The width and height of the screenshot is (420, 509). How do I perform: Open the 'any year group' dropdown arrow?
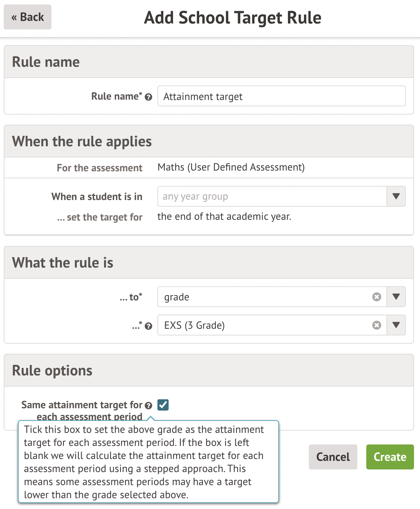(396, 196)
